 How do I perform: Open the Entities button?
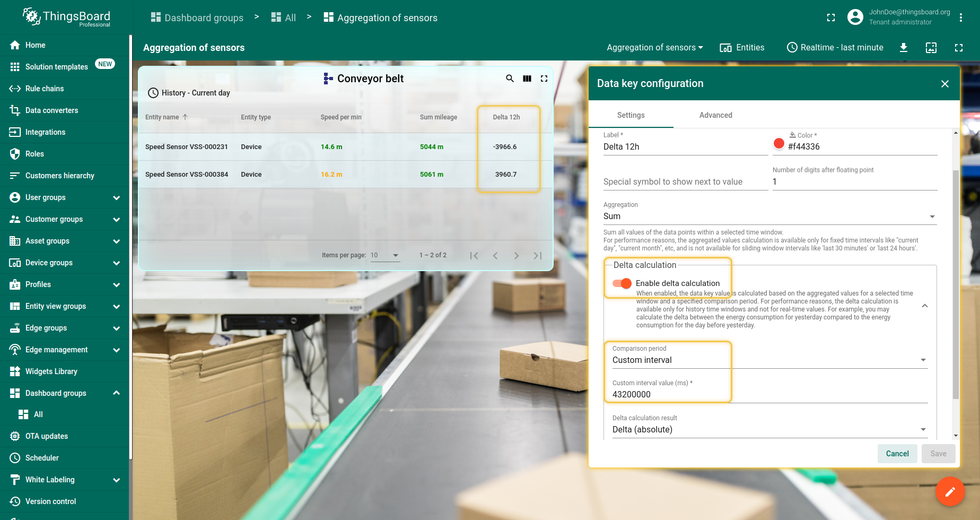[742, 48]
